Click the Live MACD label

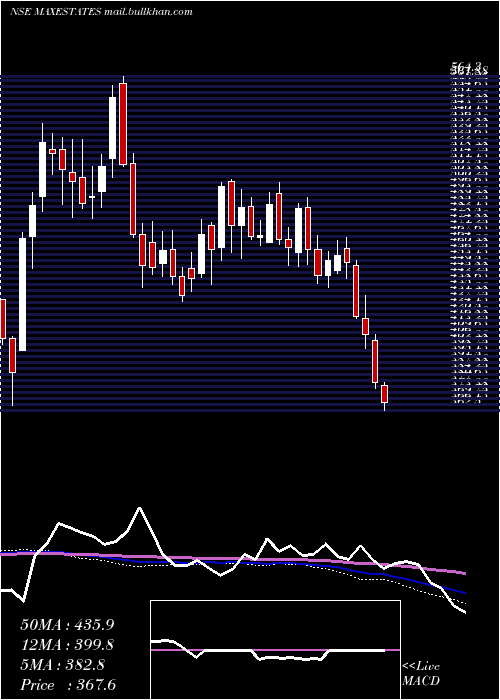point(421,674)
